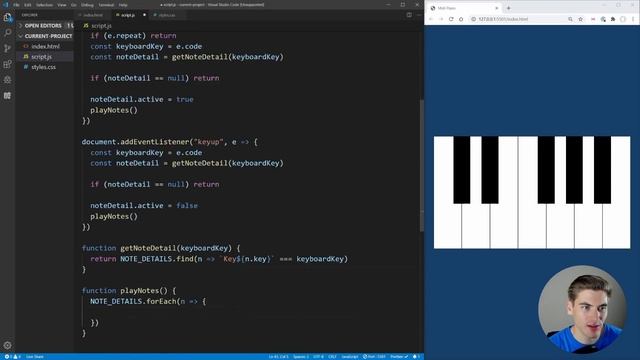Click the script.js breadcrumb
The height and width of the screenshot is (360, 640).
(x=97, y=26)
